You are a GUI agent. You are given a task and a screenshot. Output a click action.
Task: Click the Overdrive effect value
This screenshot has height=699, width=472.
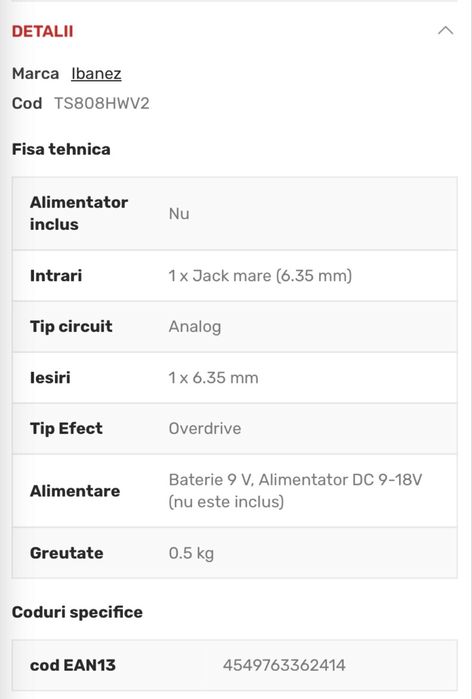[205, 428]
